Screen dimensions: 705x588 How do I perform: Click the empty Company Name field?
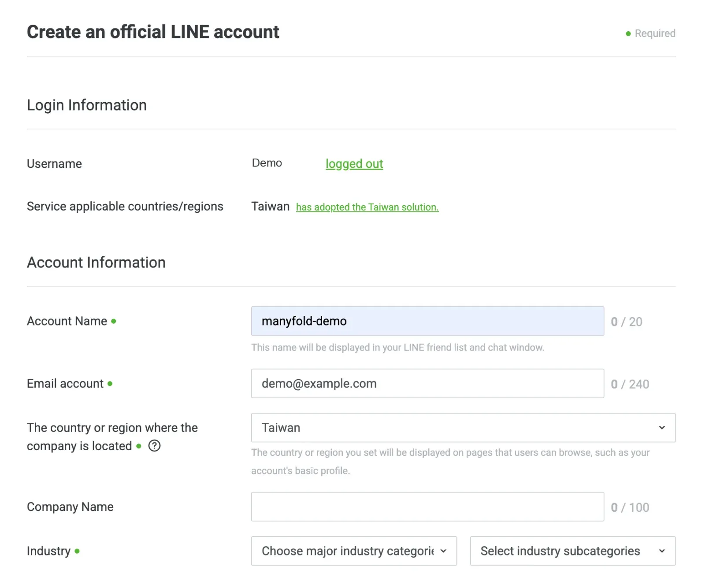(x=427, y=507)
